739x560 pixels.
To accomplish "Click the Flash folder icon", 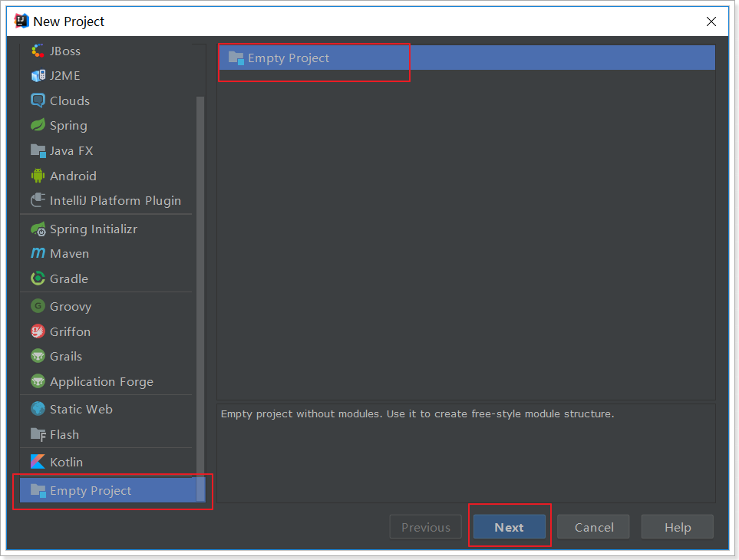I will [x=38, y=434].
